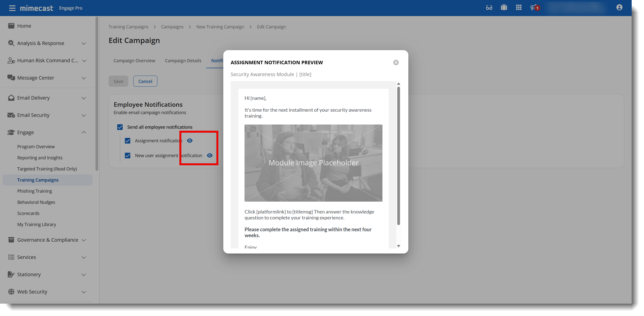The width and height of the screenshot is (644, 316).
Task: Expand Human Risk Command Center chevron
Action: [84, 61]
